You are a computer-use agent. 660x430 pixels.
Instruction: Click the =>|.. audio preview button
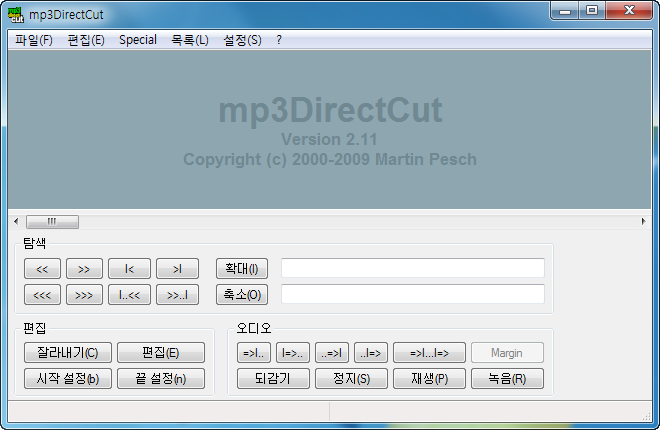pos(254,352)
